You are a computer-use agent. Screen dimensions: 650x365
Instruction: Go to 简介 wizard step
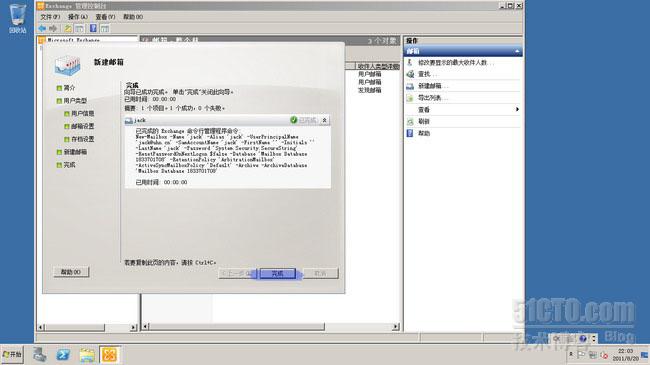[69, 88]
